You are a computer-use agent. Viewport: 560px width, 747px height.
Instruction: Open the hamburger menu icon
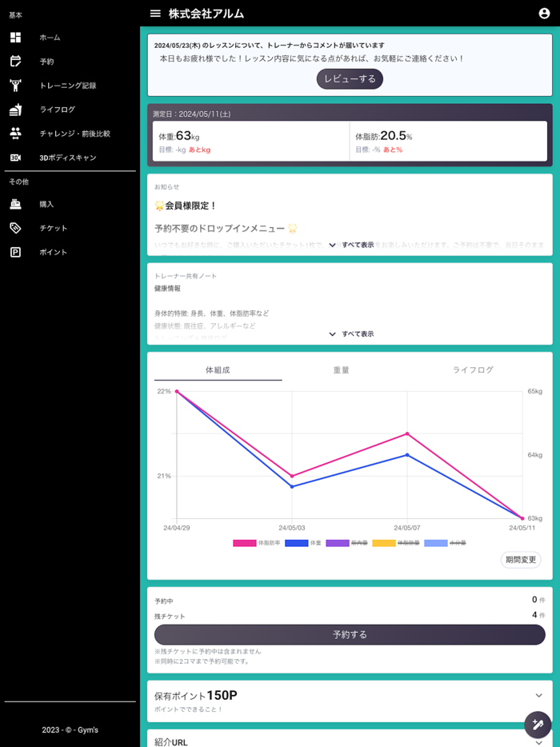coord(155,14)
